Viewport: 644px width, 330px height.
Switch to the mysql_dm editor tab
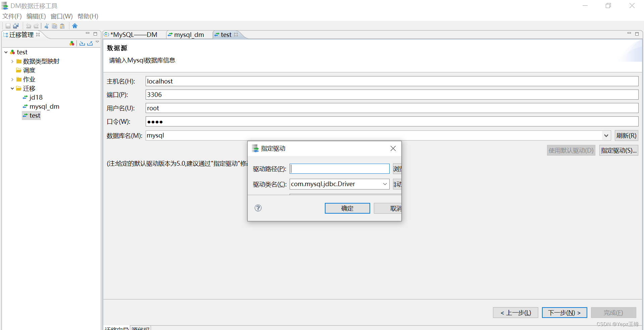pos(189,35)
